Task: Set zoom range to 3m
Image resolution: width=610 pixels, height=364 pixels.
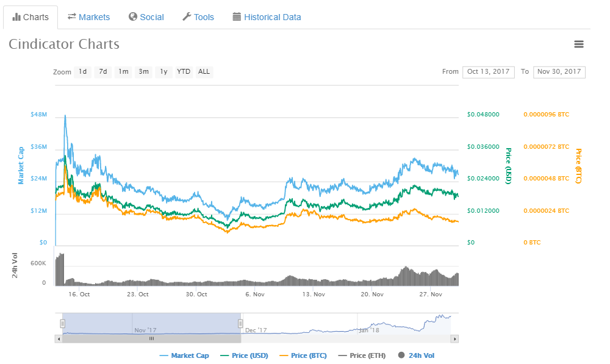Action: click(143, 71)
